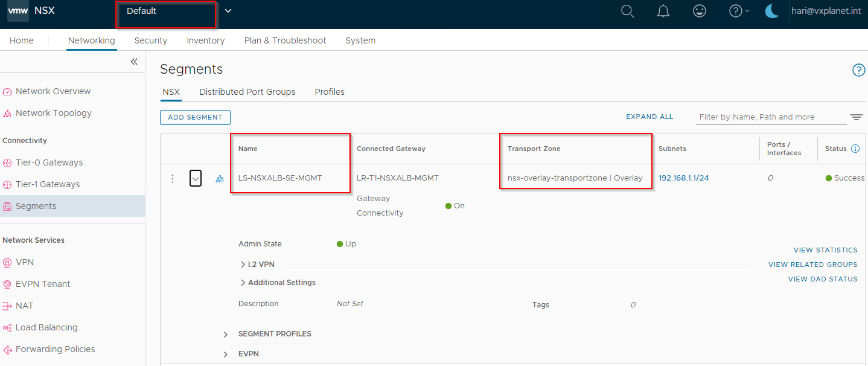The height and width of the screenshot is (366, 868).
Task: Click the Network Topology icon
Action: [7, 114]
